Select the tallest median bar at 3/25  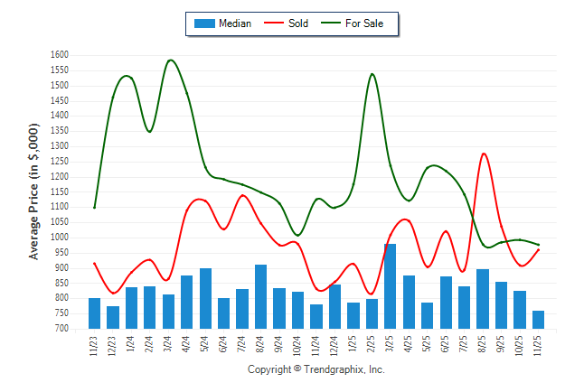click(391, 286)
